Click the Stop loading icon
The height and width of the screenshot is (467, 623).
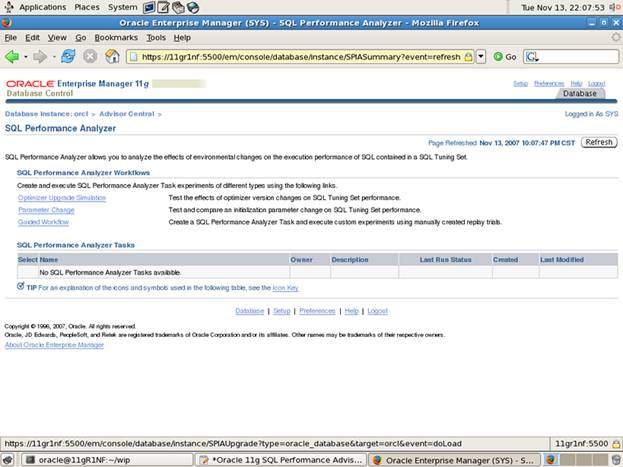[89, 56]
